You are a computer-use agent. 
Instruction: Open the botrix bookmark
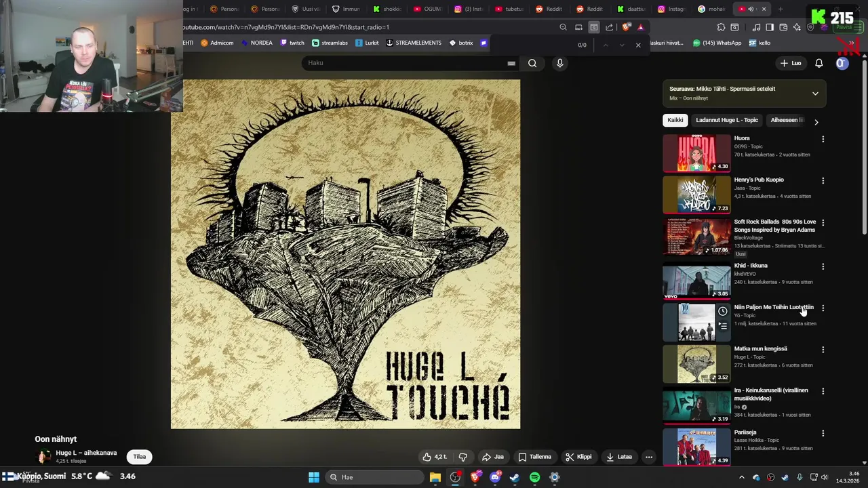pyautogui.click(x=461, y=43)
